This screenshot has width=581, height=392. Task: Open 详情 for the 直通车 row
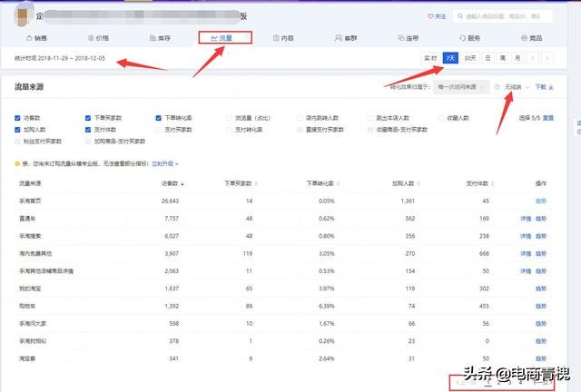[526, 219]
